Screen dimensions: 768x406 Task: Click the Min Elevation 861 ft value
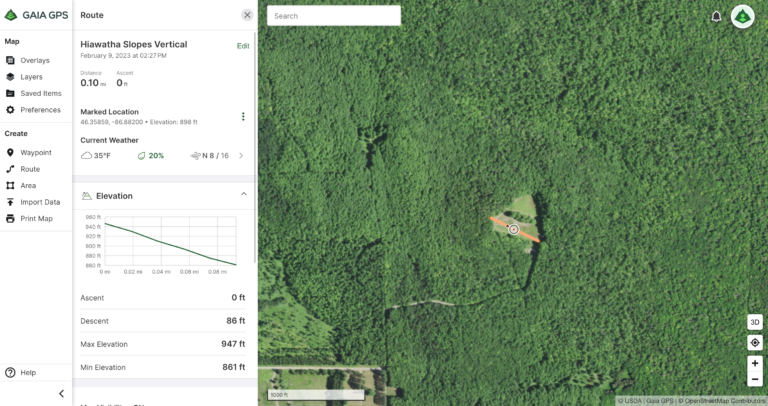[x=234, y=367]
